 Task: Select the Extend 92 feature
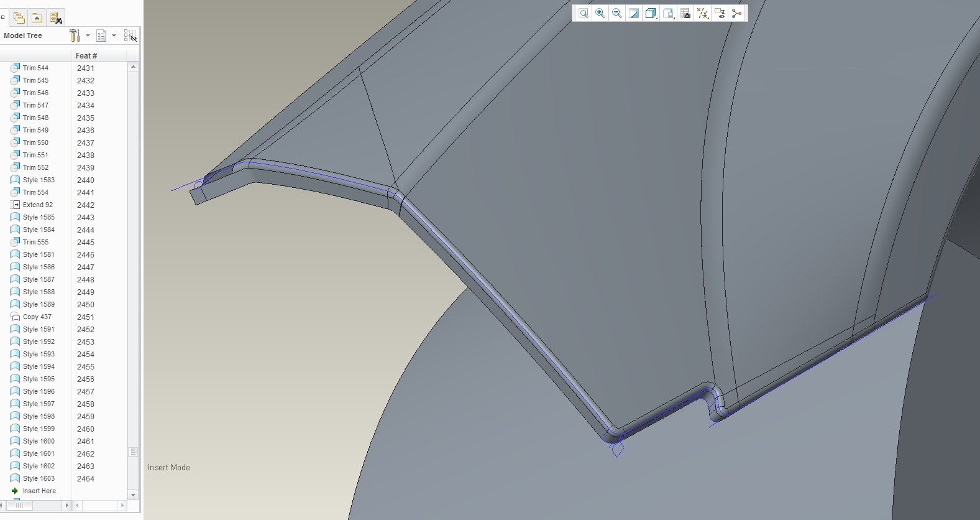click(x=38, y=205)
